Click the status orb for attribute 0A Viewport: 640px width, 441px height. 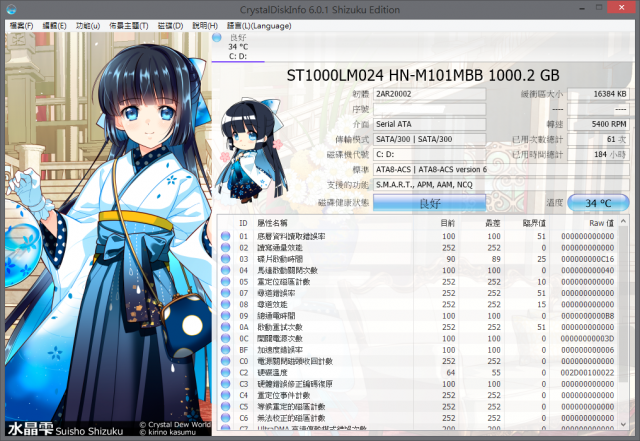(x=225, y=327)
